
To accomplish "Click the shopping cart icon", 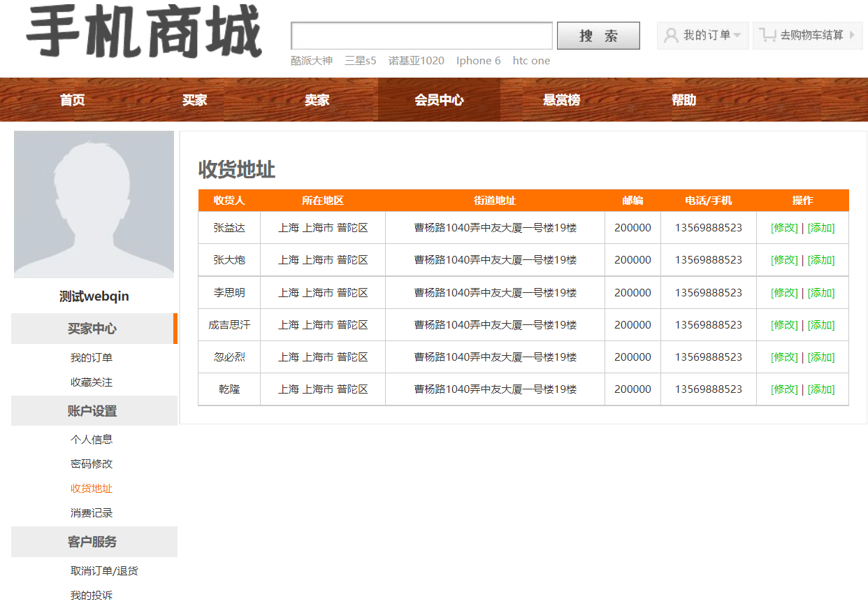I will point(768,35).
